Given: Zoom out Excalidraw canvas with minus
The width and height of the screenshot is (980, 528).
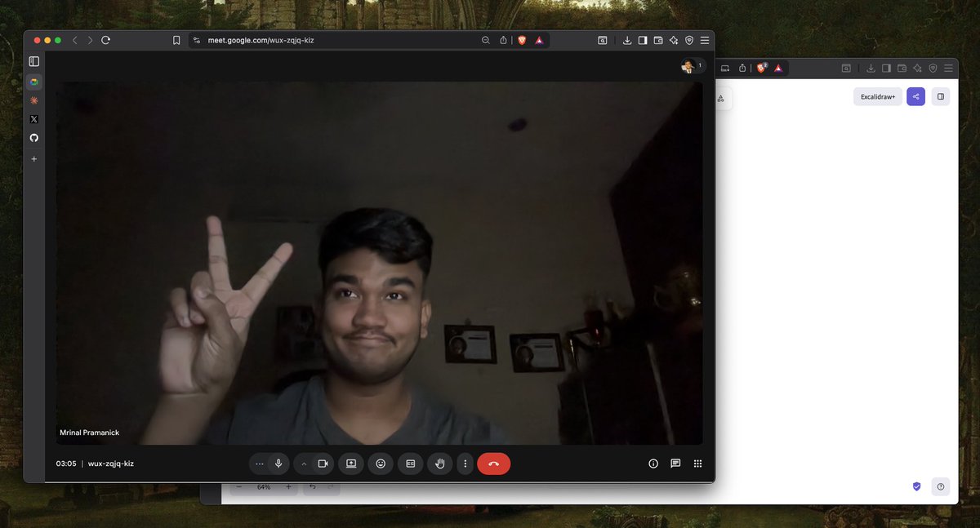Looking at the screenshot, I should (238, 487).
